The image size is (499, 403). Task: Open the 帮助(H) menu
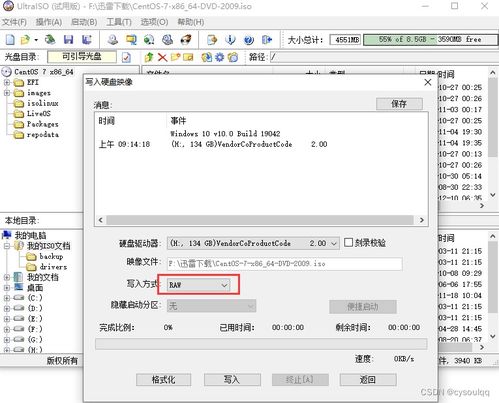tap(191, 22)
